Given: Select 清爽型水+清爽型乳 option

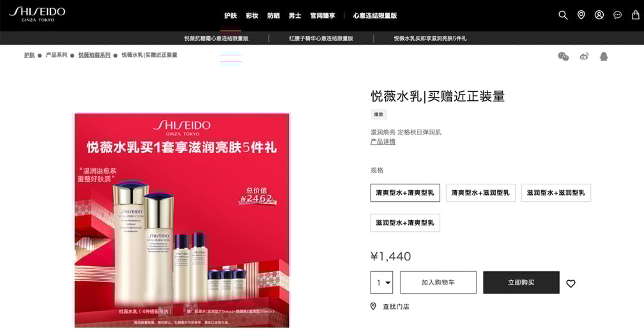Looking at the screenshot, I should (405, 193).
